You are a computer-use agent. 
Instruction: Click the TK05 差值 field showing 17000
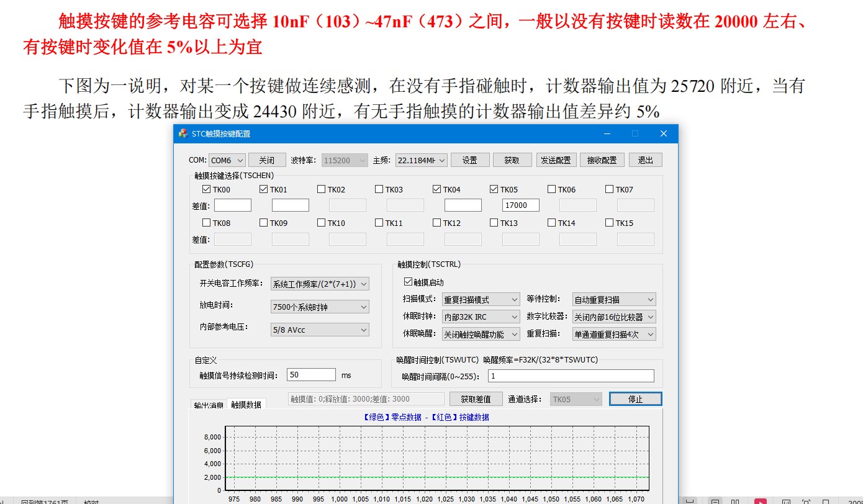pos(521,205)
